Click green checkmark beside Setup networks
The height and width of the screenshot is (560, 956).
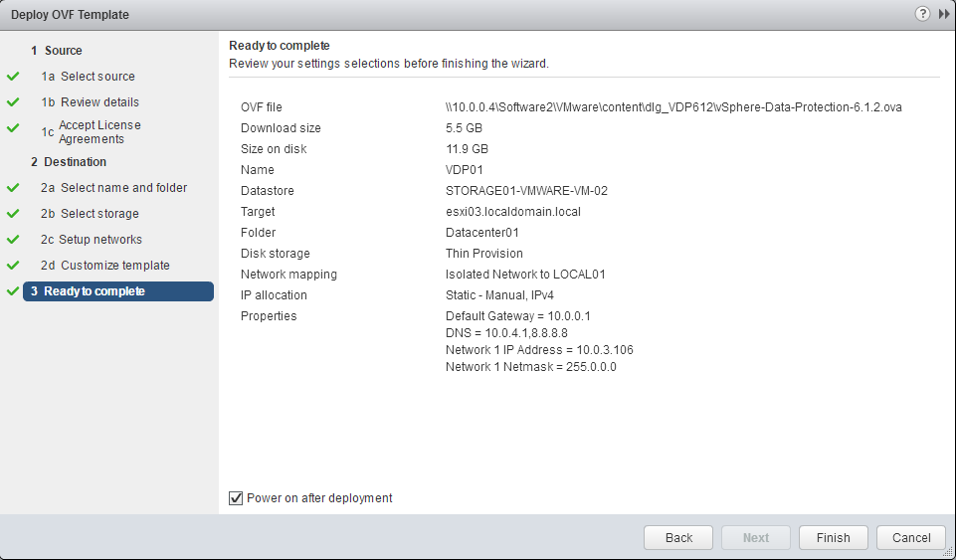[x=13, y=240]
